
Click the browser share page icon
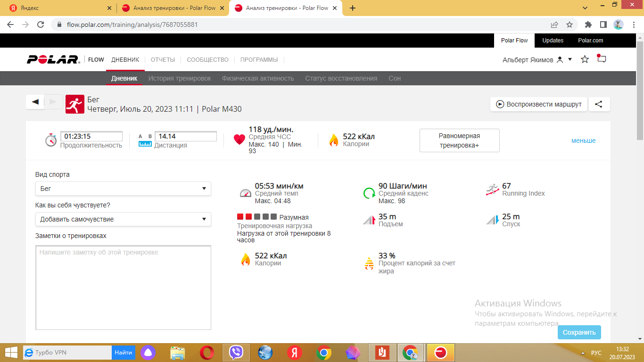(x=554, y=25)
